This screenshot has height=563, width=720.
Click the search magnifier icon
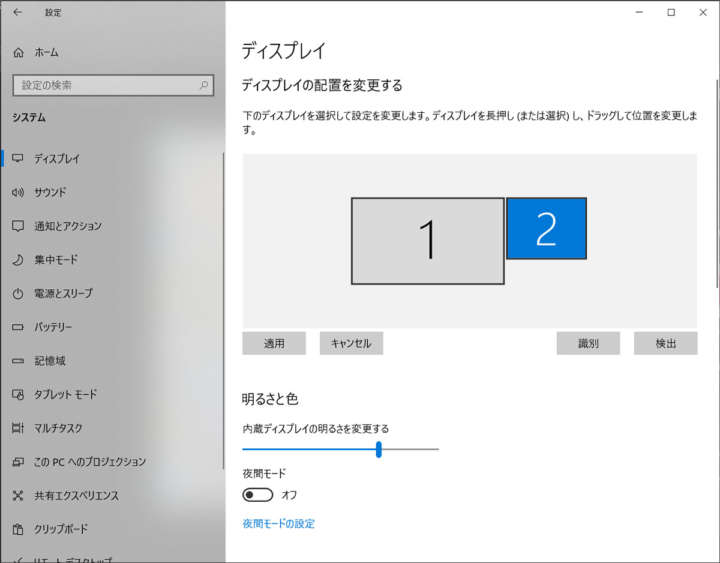pyautogui.click(x=203, y=85)
